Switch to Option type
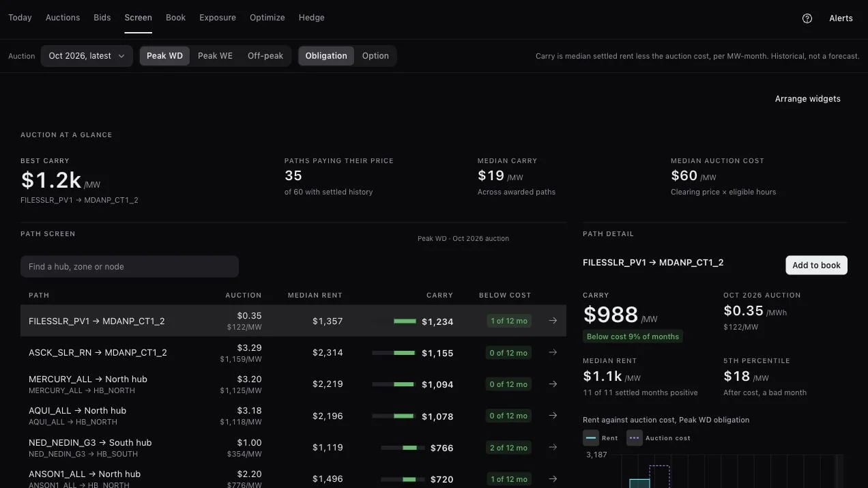The width and height of the screenshot is (868, 488). tap(375, 56)
